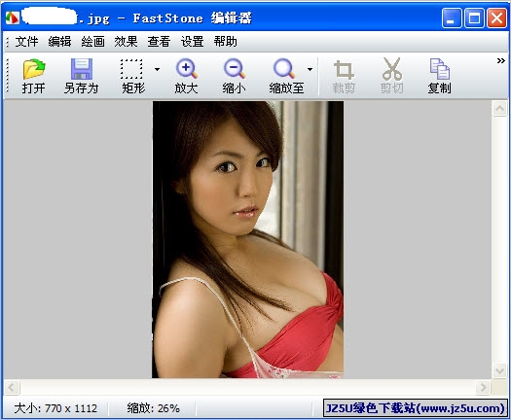
Task: Click the 复制 copy icon
Action: (440, 69)
